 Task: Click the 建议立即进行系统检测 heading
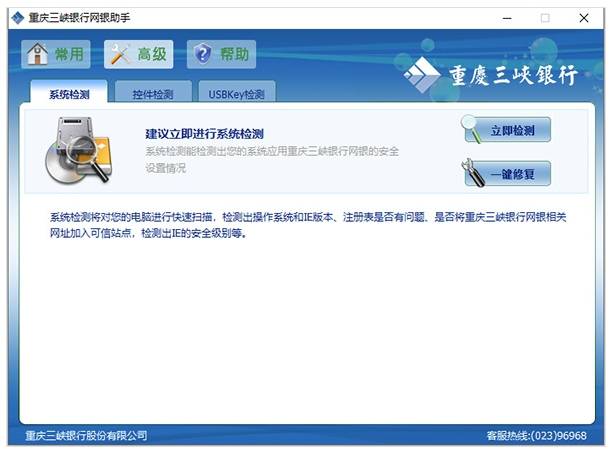tap(204, 134)
